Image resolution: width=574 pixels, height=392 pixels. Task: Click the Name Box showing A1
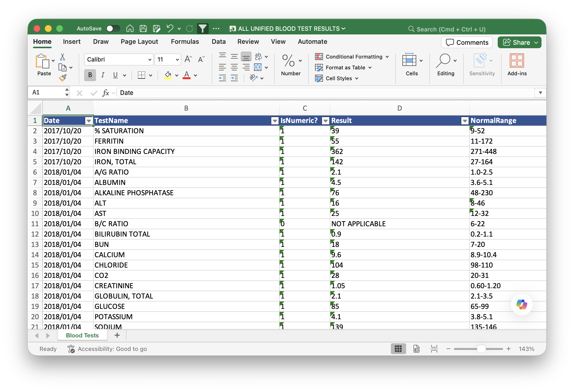click(x=48, y=92)
